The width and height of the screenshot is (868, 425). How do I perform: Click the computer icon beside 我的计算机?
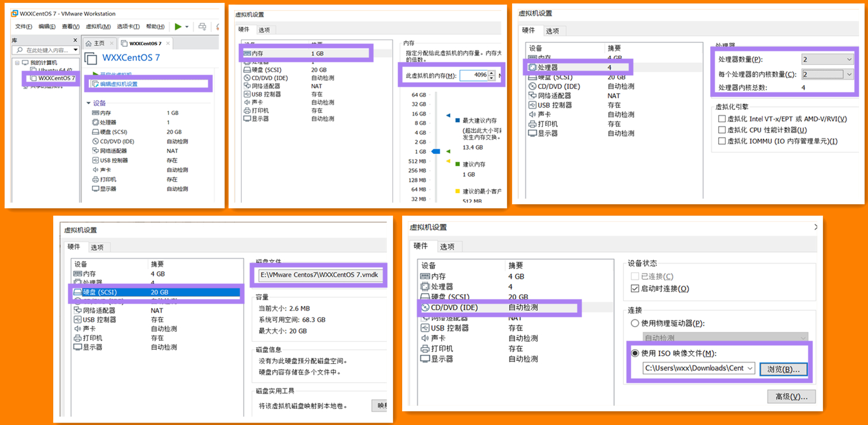point(26,62)
